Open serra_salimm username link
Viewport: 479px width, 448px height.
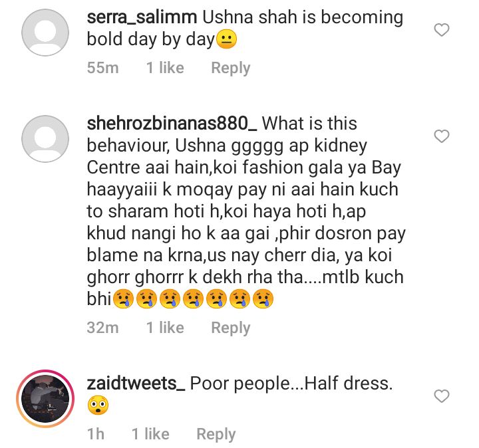142,17
